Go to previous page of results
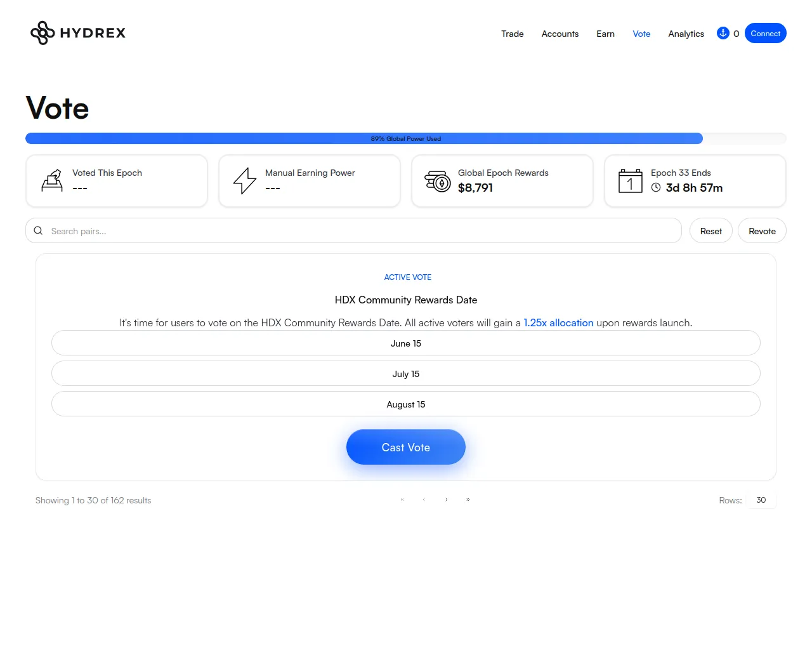The image size is (812, 650). click(x=424, y=500)
